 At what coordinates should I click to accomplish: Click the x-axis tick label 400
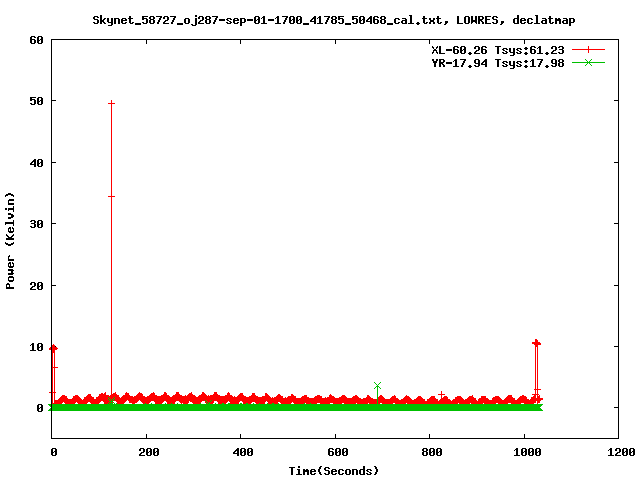(x=242, y=452)
